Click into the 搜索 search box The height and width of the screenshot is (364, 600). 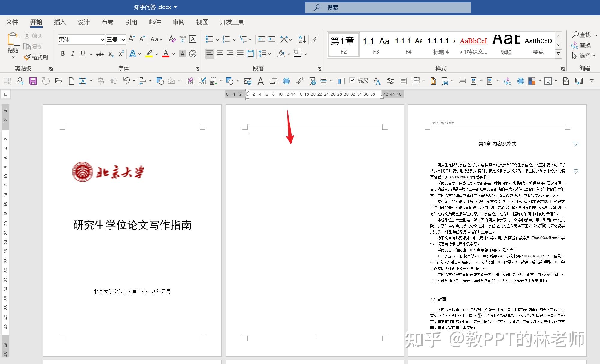click(387, 8)
